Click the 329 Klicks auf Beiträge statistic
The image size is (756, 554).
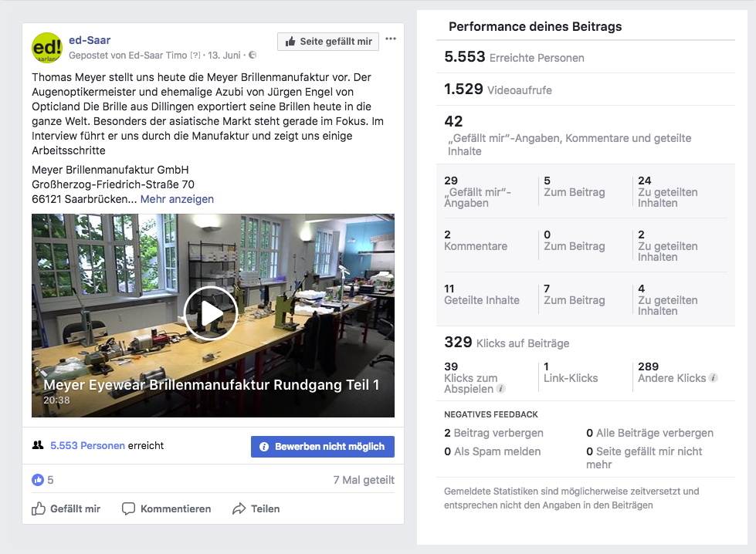pyautogui.click(x=507, y=343)
